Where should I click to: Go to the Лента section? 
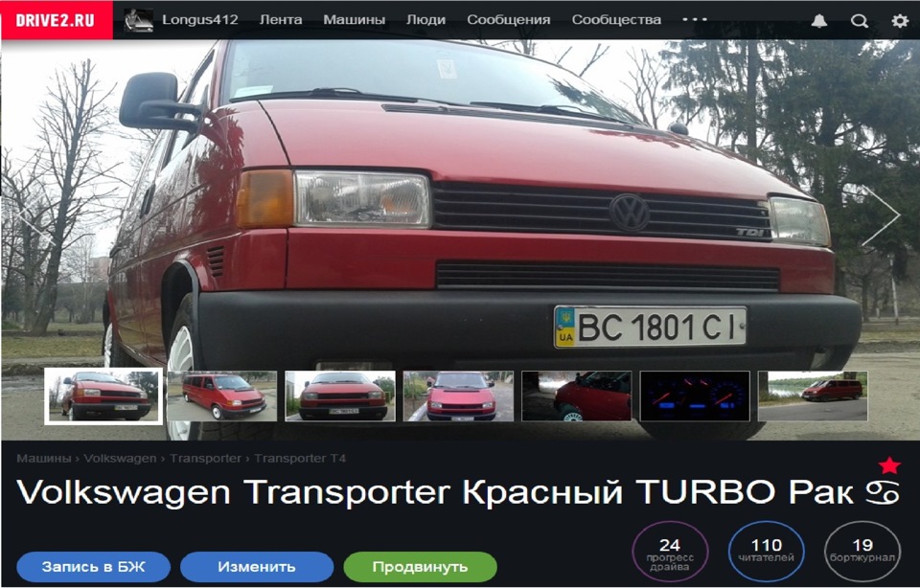coord(281,20)
